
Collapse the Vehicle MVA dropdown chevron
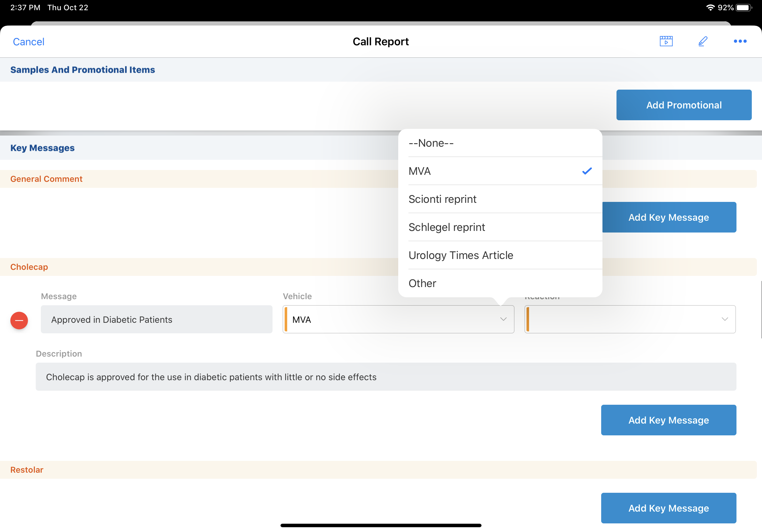click(x=503, y=319)
